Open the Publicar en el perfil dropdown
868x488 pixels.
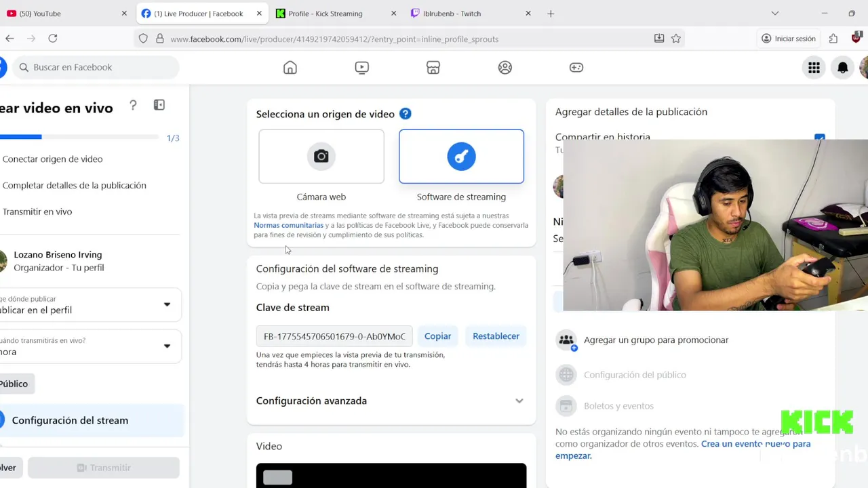tap(90, 305)
